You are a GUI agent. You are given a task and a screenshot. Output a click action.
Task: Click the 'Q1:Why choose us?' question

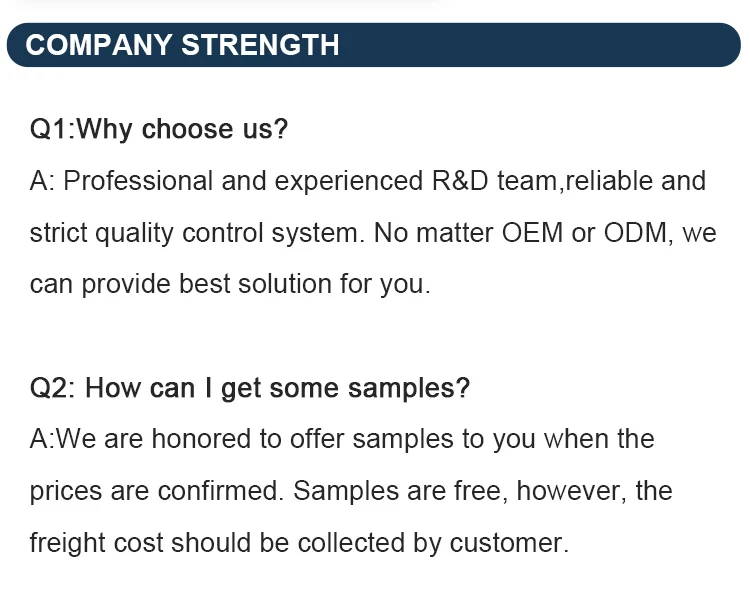click(159, 129)
